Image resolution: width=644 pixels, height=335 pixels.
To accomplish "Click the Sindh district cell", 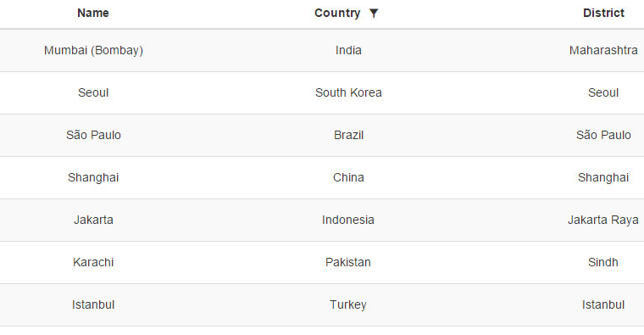I will point(603,262).
